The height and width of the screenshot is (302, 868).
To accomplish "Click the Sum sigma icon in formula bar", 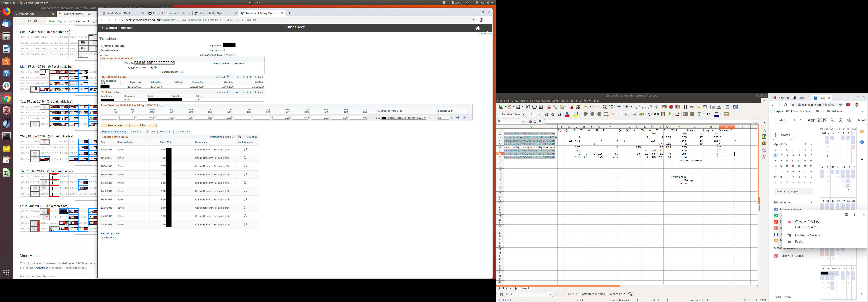I will pyautogui.click(x=535, y=121).
